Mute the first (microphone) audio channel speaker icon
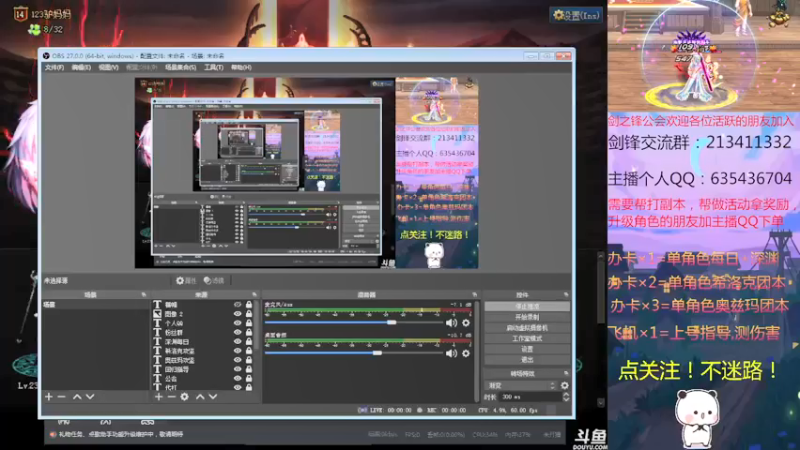Screen dimensions: 800x450 (452, 322)
